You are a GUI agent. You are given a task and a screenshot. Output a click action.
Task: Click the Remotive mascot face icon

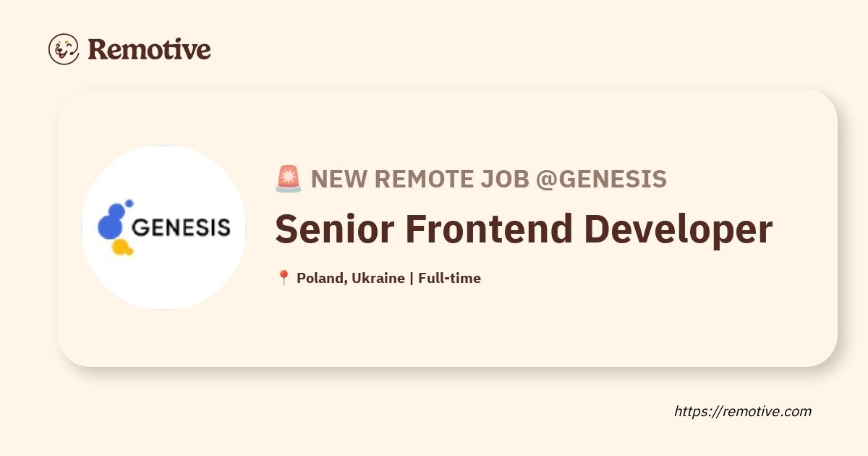pos(64,49)
